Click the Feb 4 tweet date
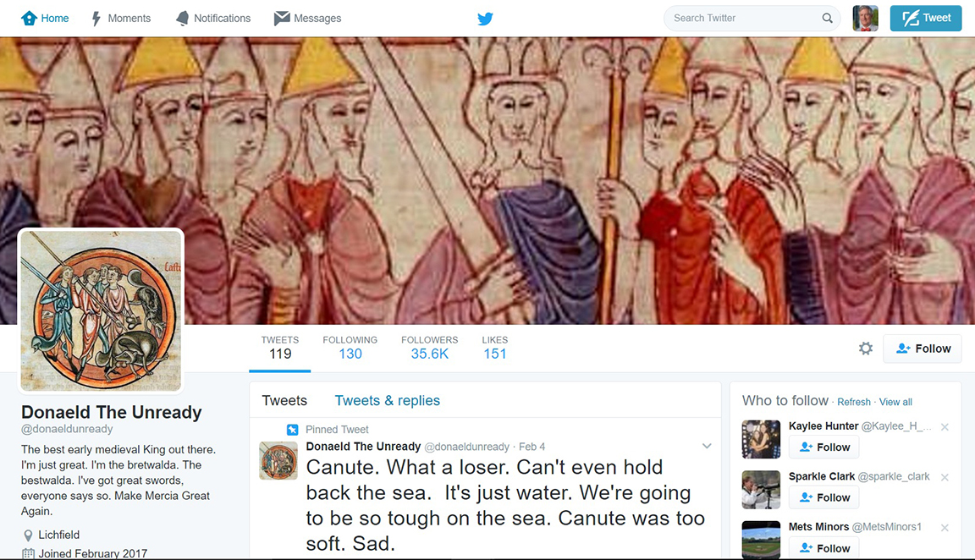Image resolution: width=975 pixels, height=560 pixels. [x=532, y=447]
